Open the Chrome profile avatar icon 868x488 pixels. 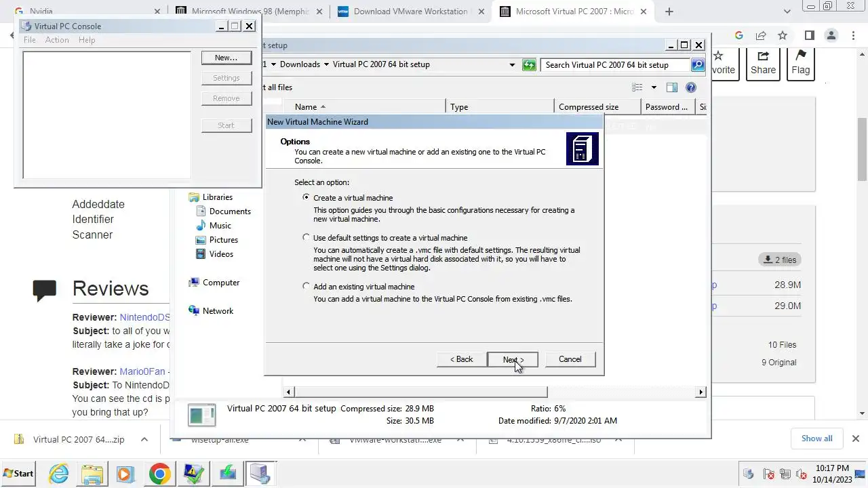(831, 35)
